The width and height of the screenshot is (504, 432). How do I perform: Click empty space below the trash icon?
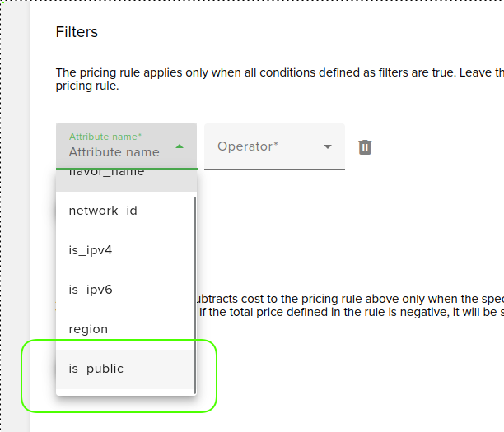pos(366,206)
